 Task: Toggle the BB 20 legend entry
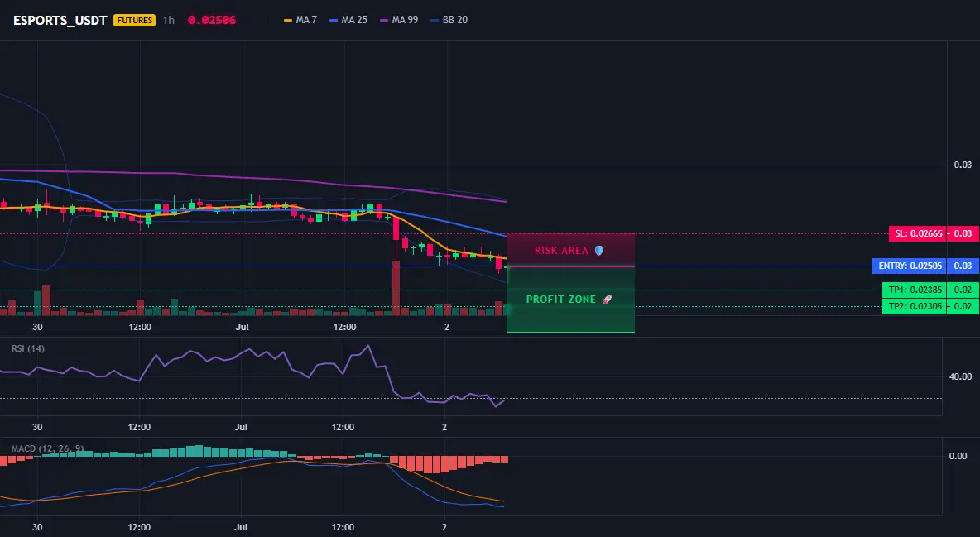pos(449,20)
